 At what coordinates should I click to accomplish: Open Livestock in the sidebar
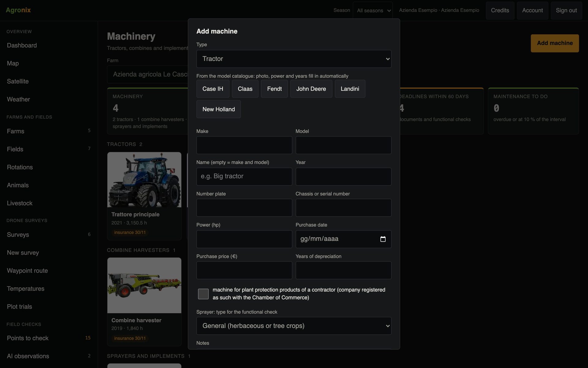(x=20, y=203)
